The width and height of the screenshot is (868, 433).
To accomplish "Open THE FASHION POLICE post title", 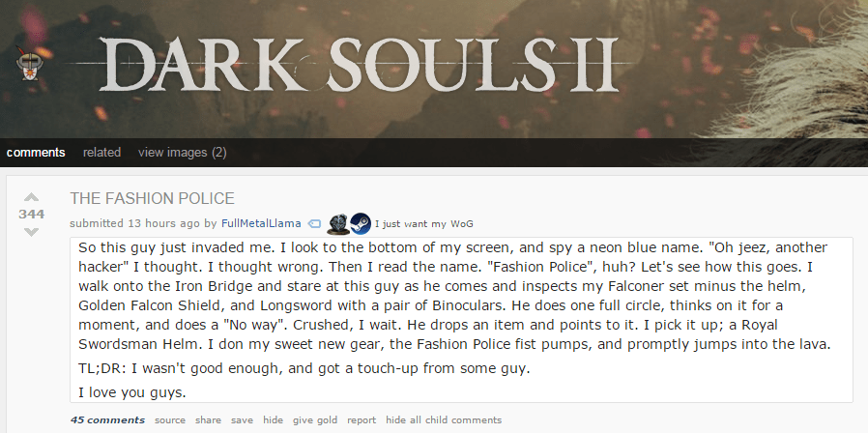I will point(152,198).
